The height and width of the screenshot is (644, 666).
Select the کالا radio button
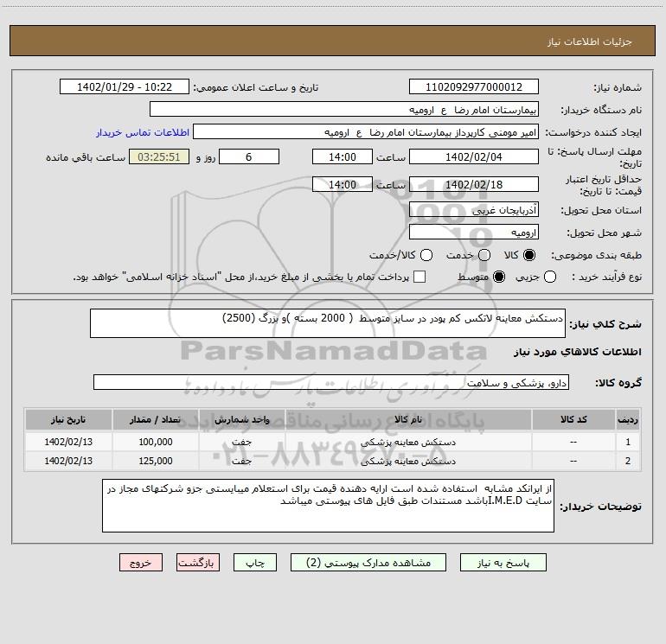click(529, 255)
